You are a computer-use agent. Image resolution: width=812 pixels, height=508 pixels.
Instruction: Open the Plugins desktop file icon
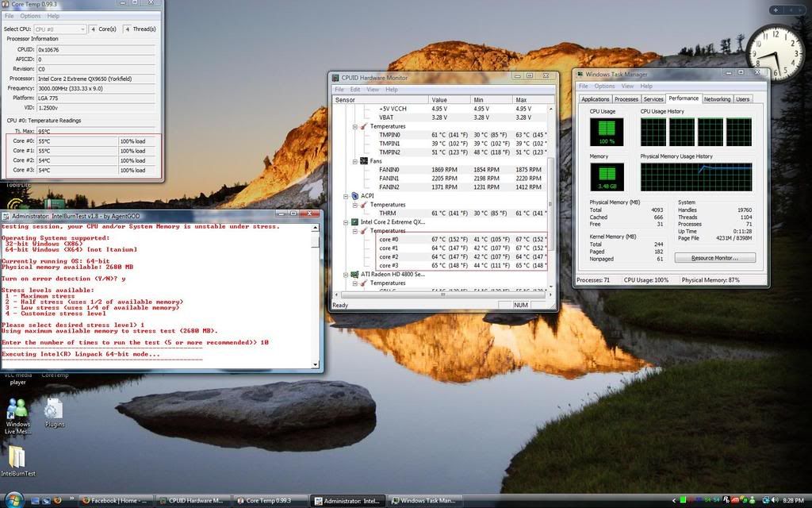[54, 409]
